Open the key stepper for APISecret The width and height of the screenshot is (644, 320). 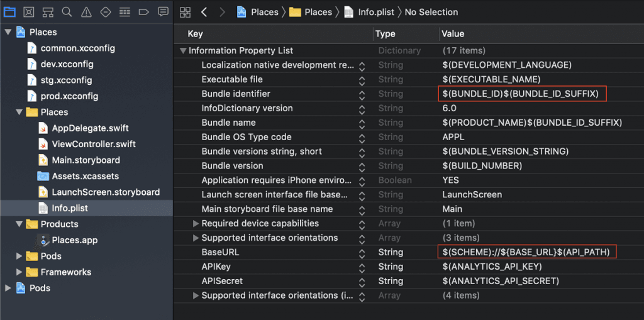(362, 282)
